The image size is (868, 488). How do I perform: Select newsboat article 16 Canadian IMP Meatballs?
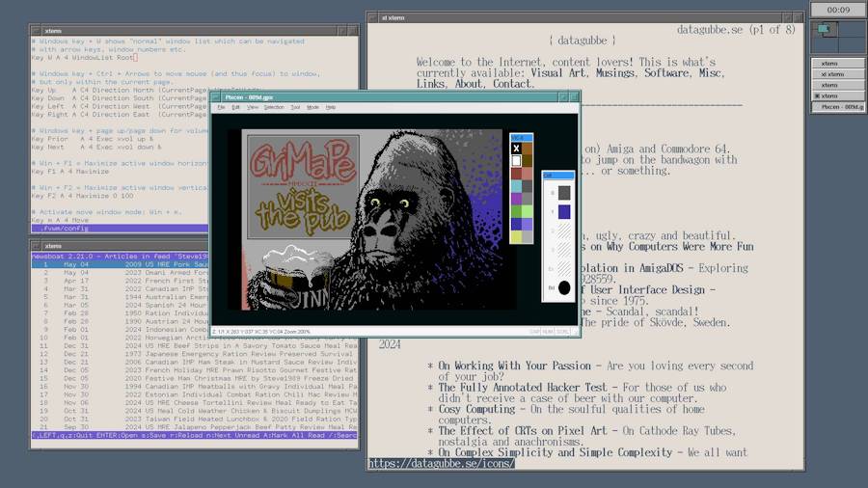[194, 386]
